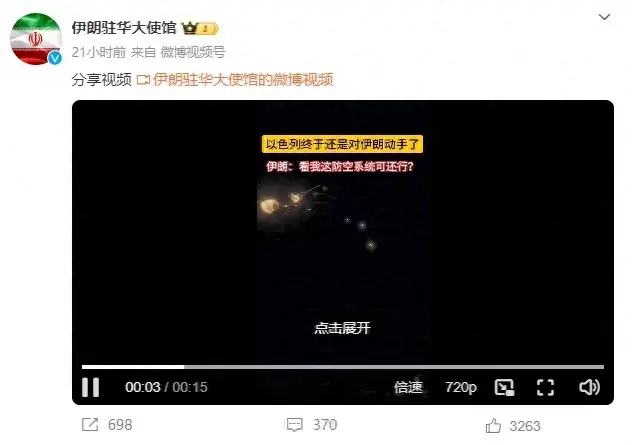The height and width of the screenshot is (445, 632).
Task: Like the post with thumbs-up icon
Action: [493, 426]
